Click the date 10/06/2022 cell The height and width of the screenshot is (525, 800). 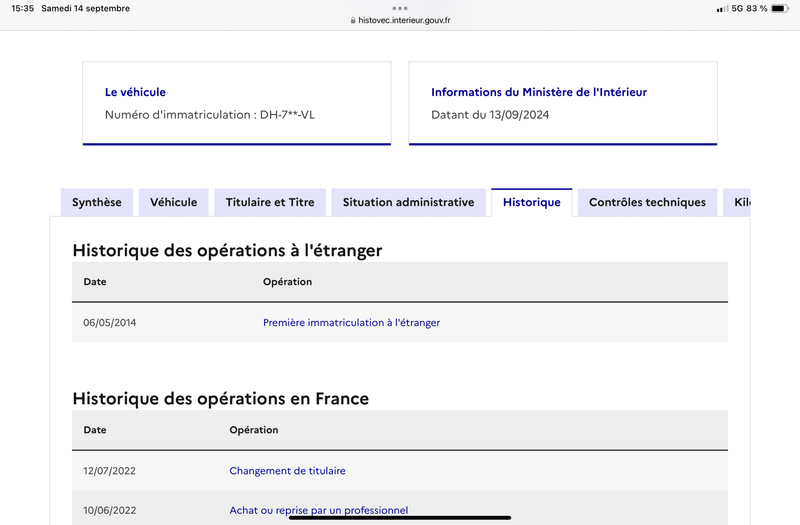[110, 510]
